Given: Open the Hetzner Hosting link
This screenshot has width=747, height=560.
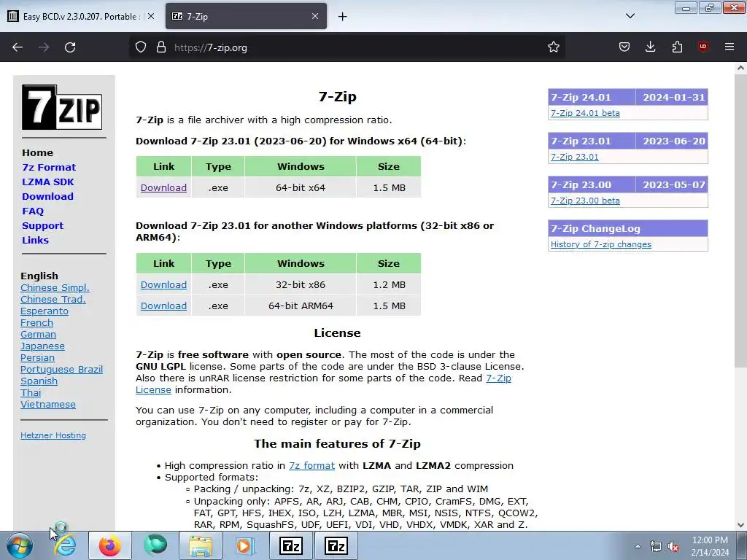Looking at the screenshot, I should tap(53, 435).
